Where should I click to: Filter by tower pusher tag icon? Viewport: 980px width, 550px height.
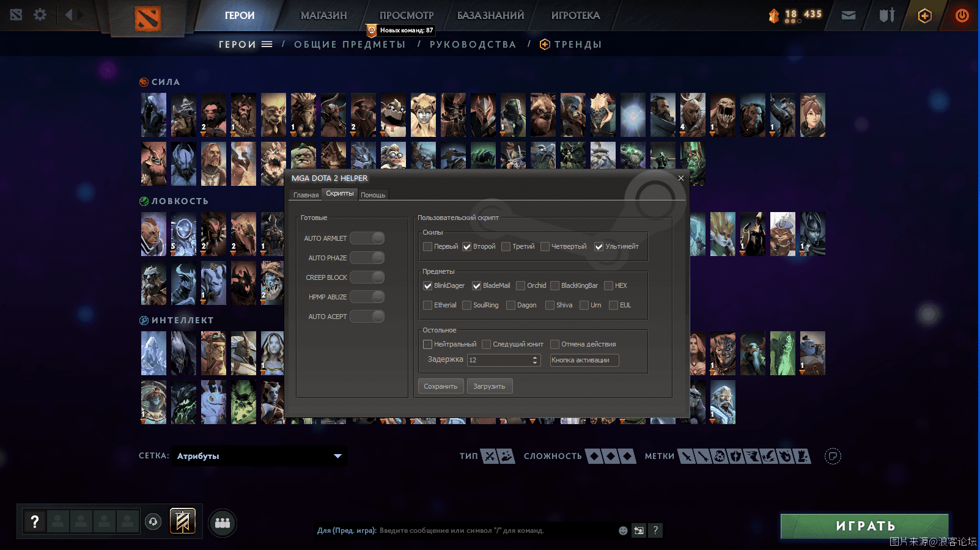tap(803, 456)
